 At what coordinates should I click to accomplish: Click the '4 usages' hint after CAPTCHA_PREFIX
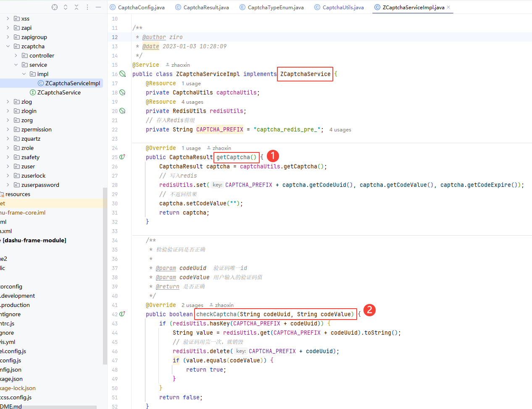tap(340, 130)
